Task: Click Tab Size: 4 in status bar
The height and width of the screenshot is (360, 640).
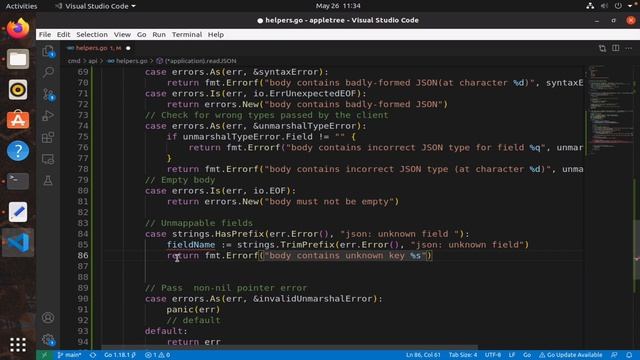Action: [463, 355]
